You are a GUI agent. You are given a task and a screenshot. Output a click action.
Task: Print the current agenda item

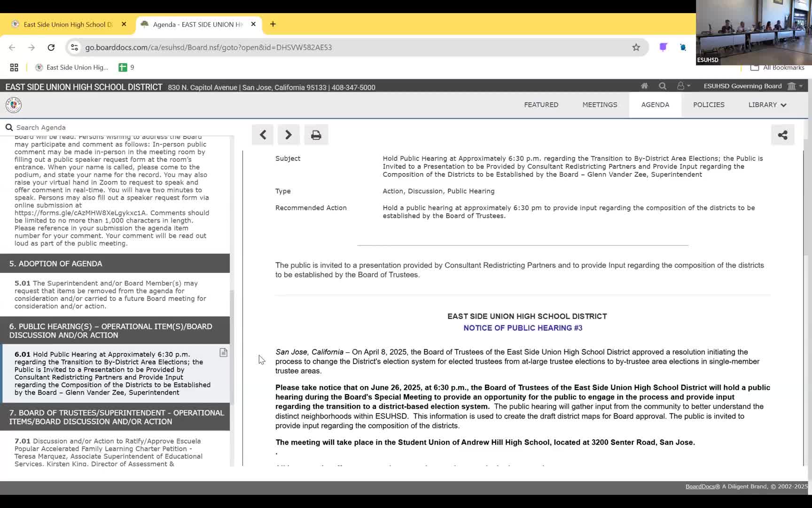tap(316, 135)
